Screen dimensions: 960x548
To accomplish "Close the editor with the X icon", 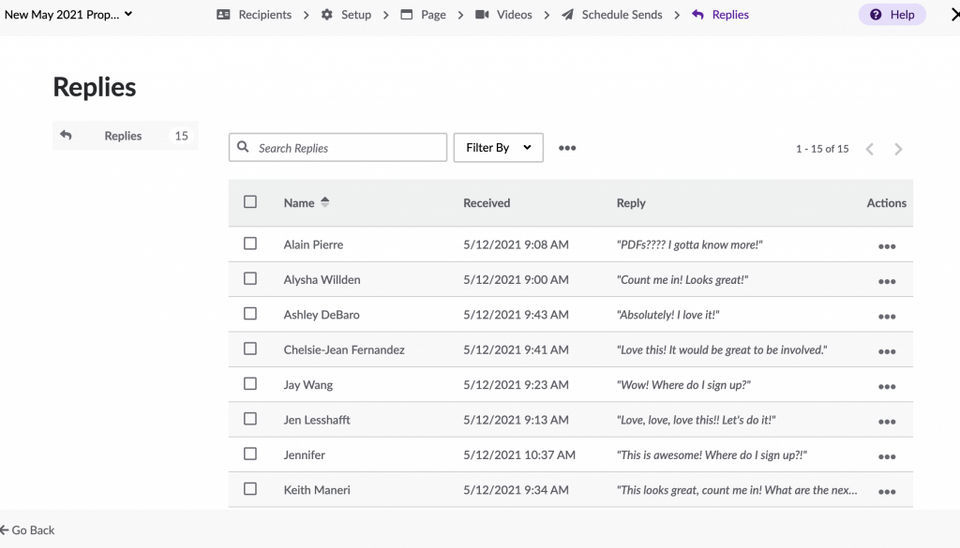I will (x=953, y=15).
